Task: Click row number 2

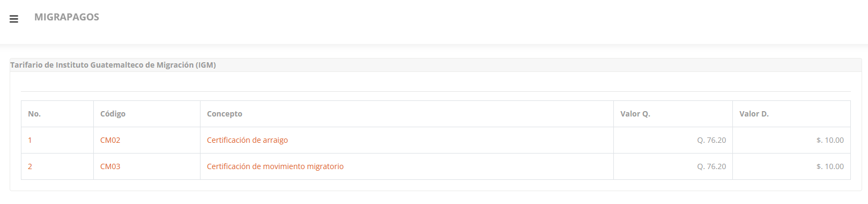Action: click(x=30, y=166)
